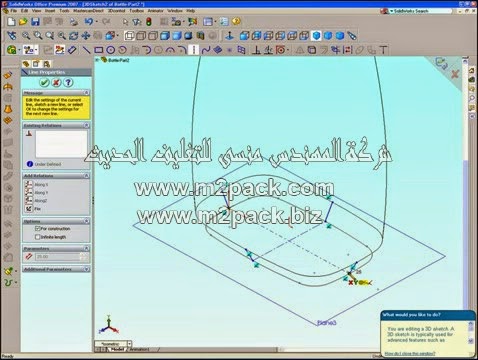The image size is (478, 360).
Task: Collapse the Options section
Action: (86, 221)
